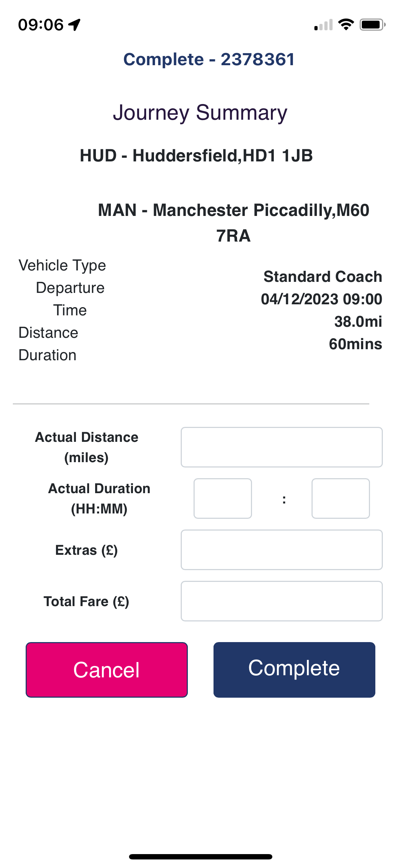Focus the hours box of Actual Duration
Screen dimensions: 401x868
coord(223,498)
